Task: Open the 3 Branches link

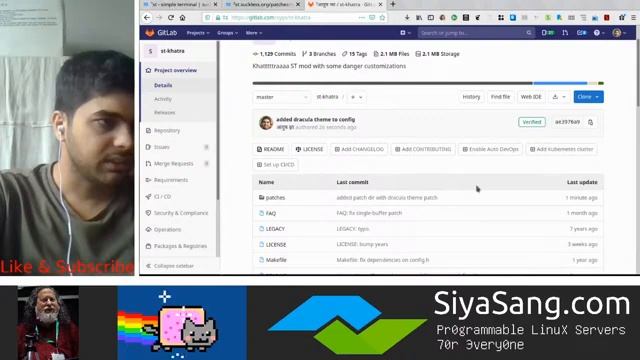Action: (319, 54)
